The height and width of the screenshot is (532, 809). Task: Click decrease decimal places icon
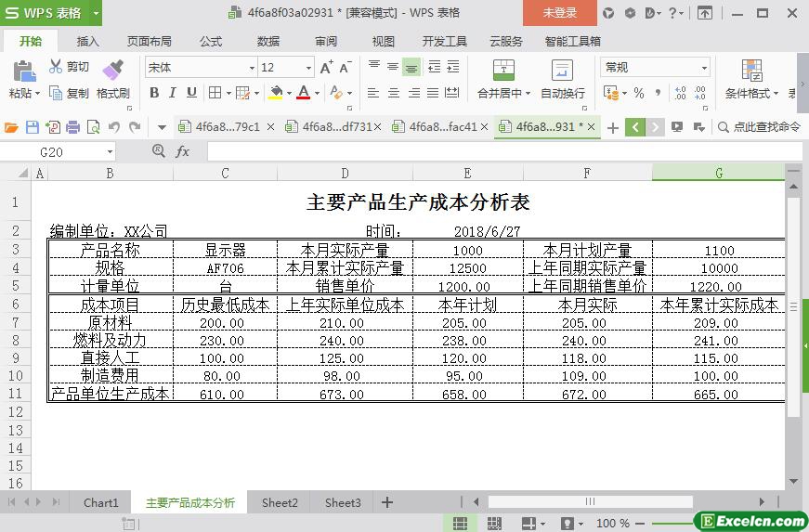click(x=699, y=93)
